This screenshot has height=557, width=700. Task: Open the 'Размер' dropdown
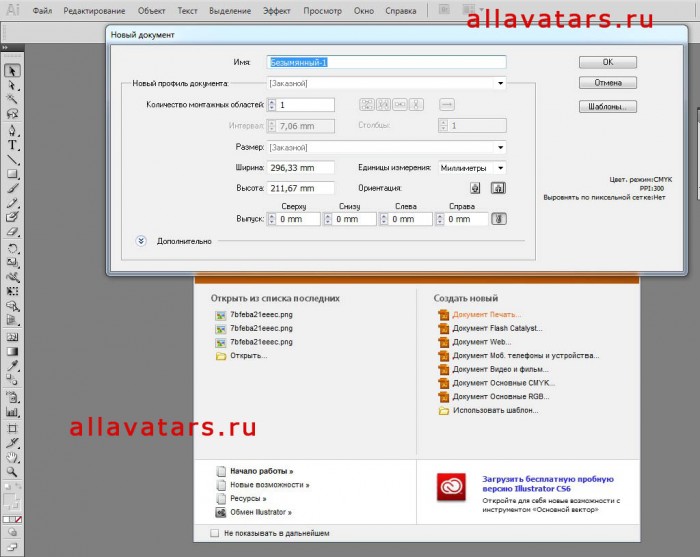(x=386, y=147)
